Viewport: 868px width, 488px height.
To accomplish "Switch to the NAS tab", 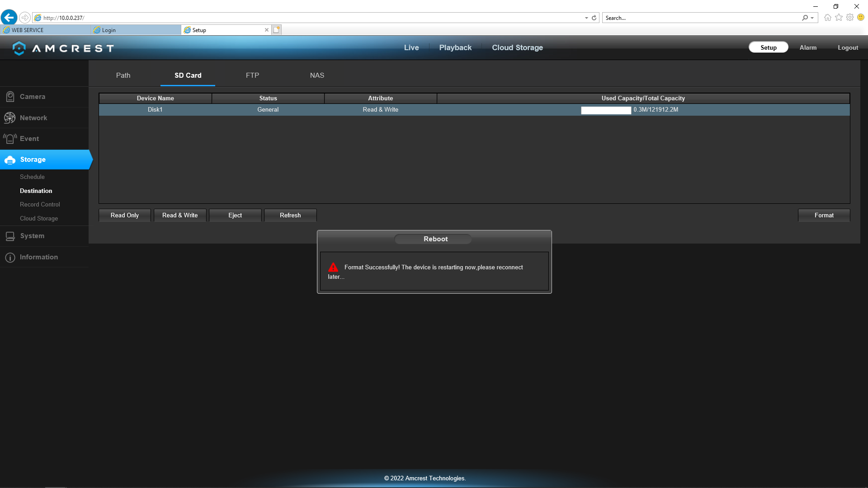I will (x=317, y=75).
